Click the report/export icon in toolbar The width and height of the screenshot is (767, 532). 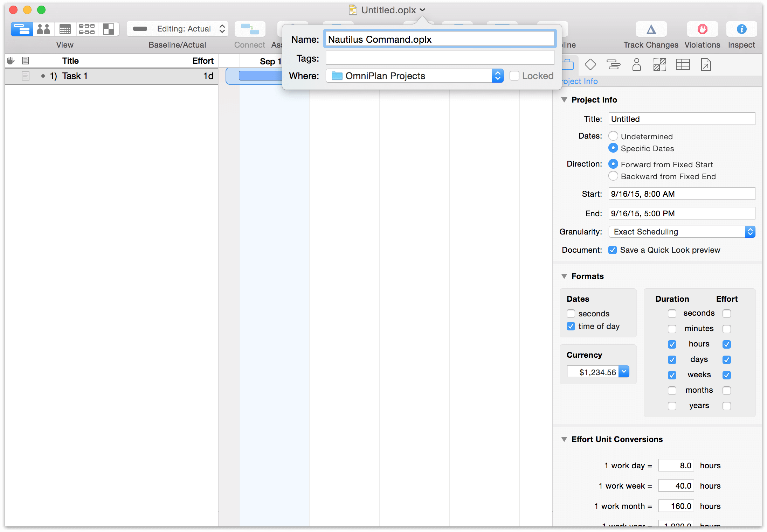point(706,65)
